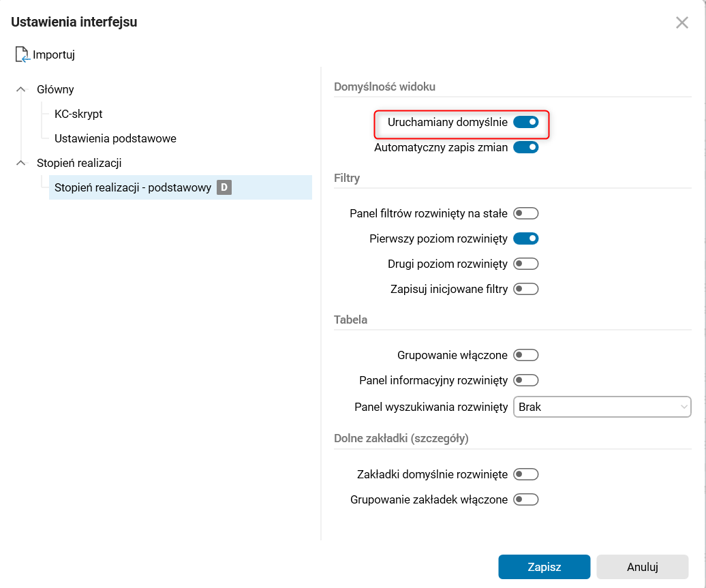Viewport: 706px width, 588px height.
Task: Switch on Panel informacyjny rozwinięty
Action: pos(525,380)
